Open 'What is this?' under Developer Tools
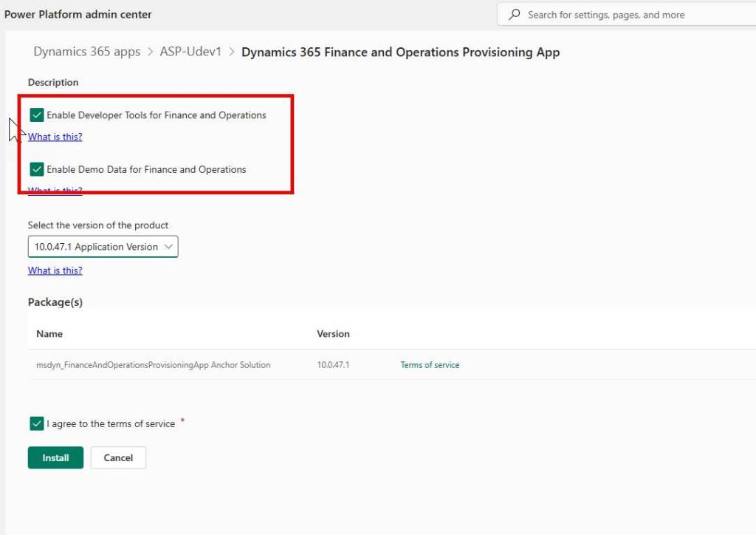Viewport: 756px width, 535px height. 55,137
